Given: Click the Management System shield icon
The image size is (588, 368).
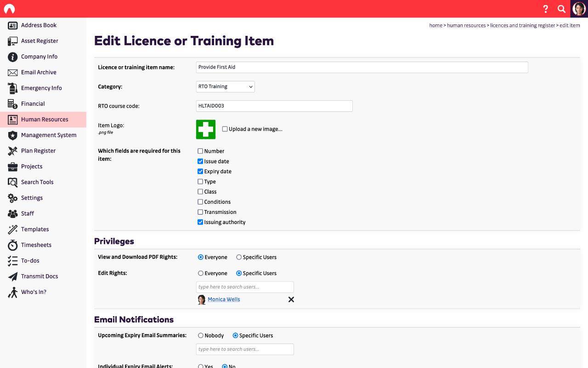Looking at the screenshot, I should pos(13,135).
